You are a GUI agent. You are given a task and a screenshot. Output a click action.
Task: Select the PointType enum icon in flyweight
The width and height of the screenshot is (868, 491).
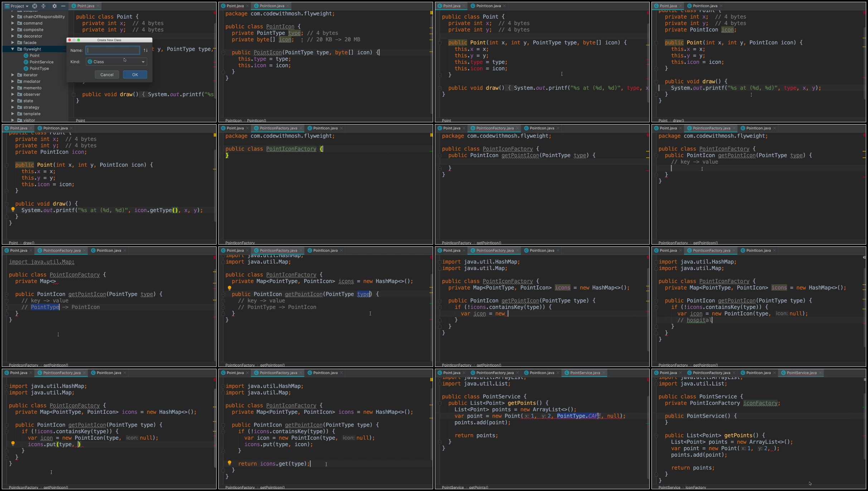pyautogui.click(x=26, y=69)
